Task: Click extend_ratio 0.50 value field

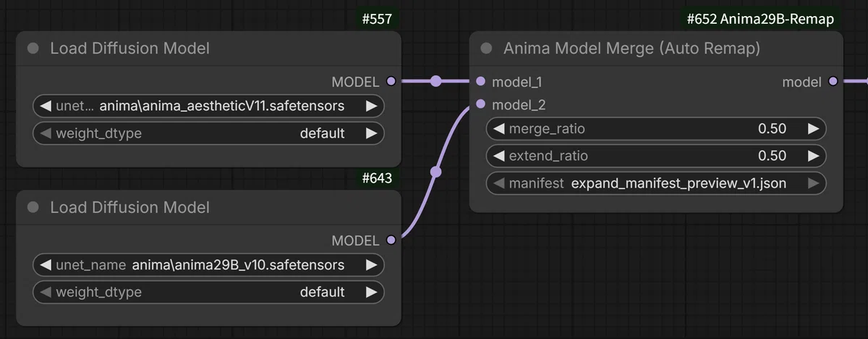Action: click(x=656, y=156)
